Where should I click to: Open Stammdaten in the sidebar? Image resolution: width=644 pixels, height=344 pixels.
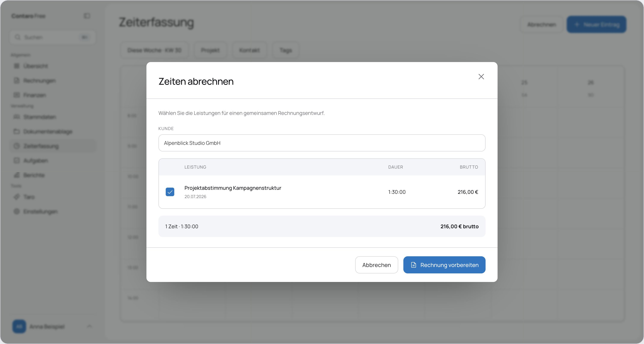pos(52,117)
